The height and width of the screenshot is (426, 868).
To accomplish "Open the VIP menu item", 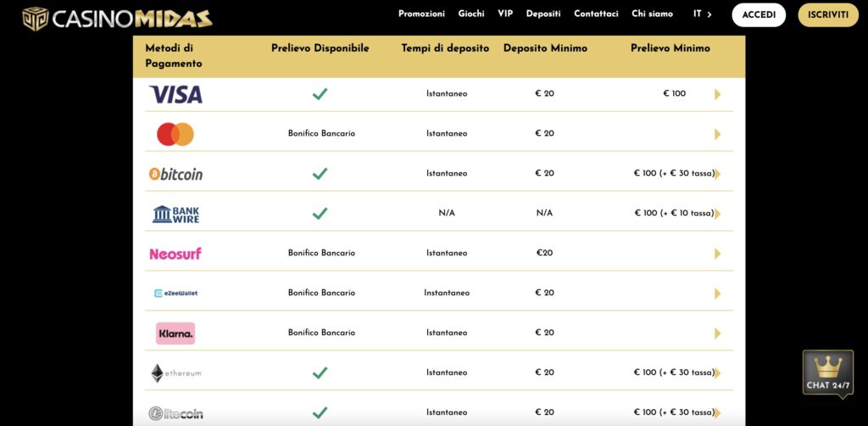I will pos(505,14).
